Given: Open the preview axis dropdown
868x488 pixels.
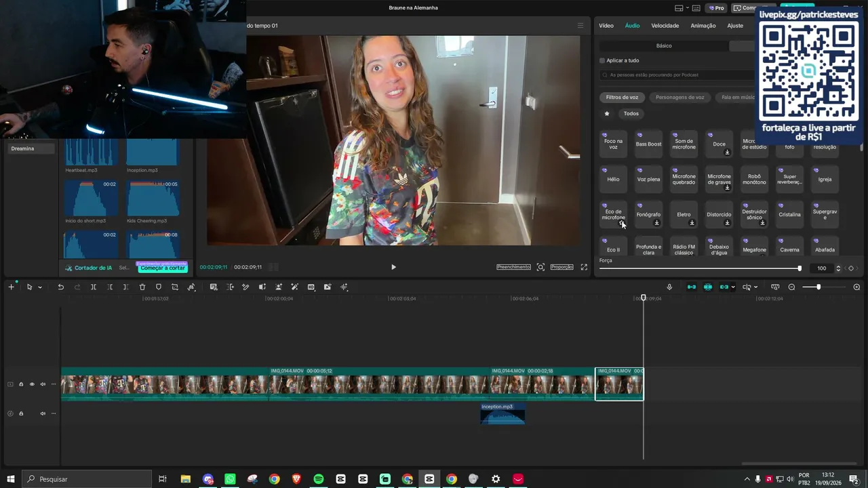Looking at the screenshot, I should [756, 287].
